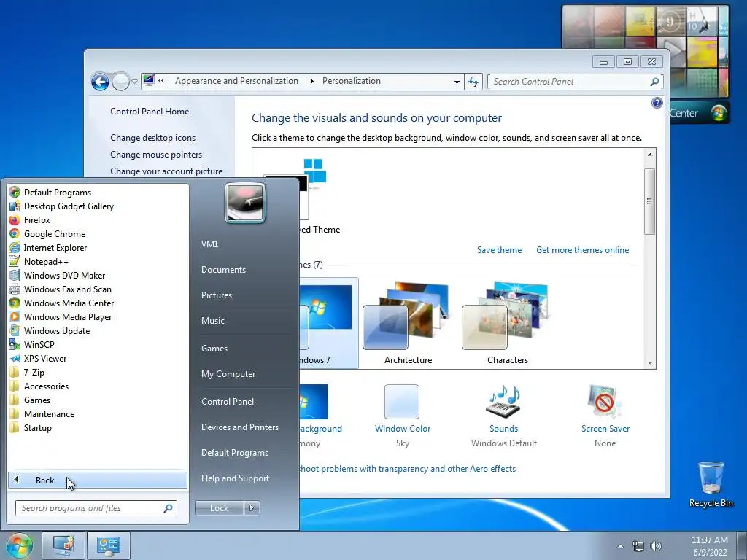Focus the Search programs and files box
Screen dimensions: 747x560
pyautogui.click(x=96, y=508)
